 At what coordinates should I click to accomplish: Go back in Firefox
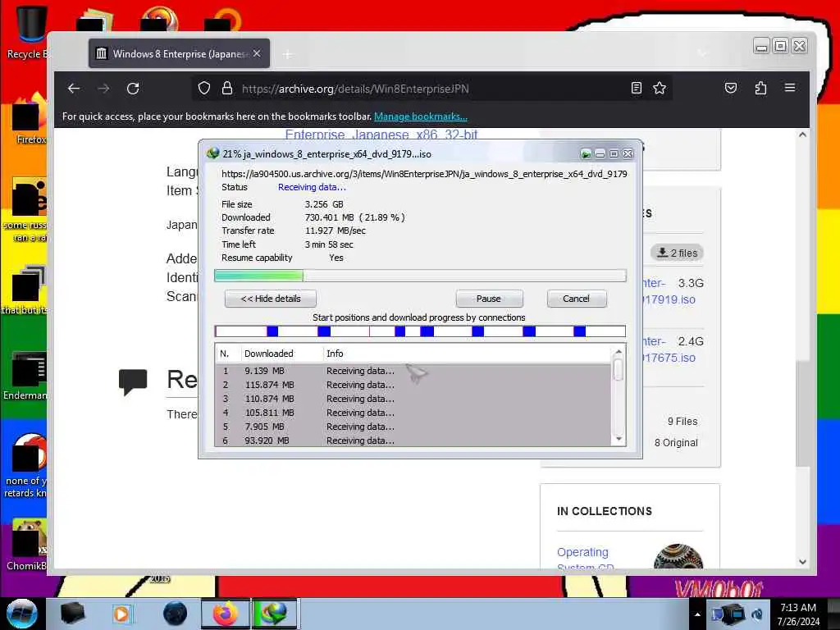[x=74, y=89]
